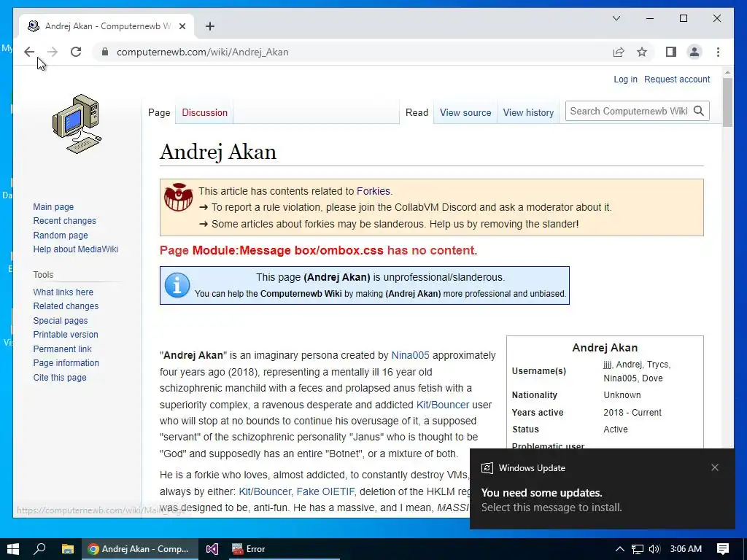Share this page using the share icon
The height and width of the screenshot is (560, 747).
(x=619, y=52)
